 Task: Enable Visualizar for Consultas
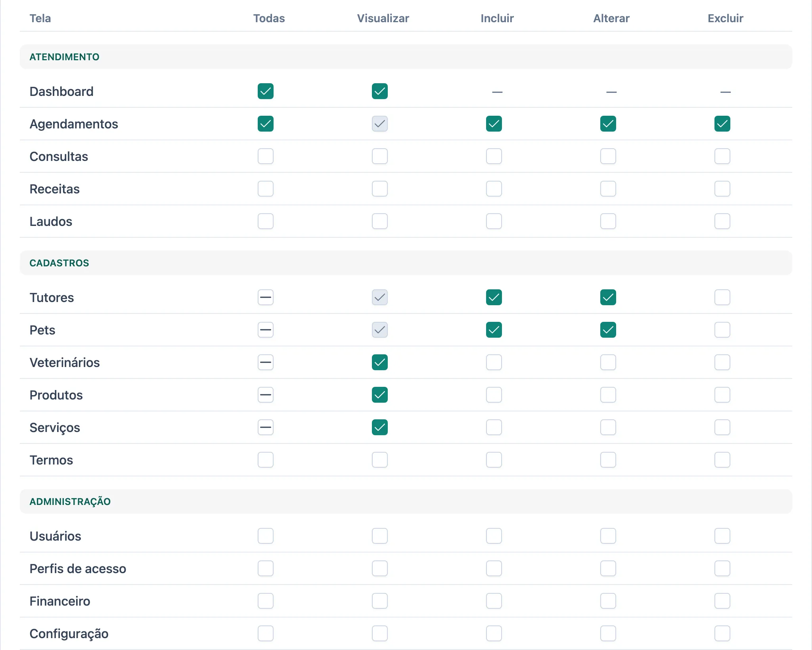[380, 156]
